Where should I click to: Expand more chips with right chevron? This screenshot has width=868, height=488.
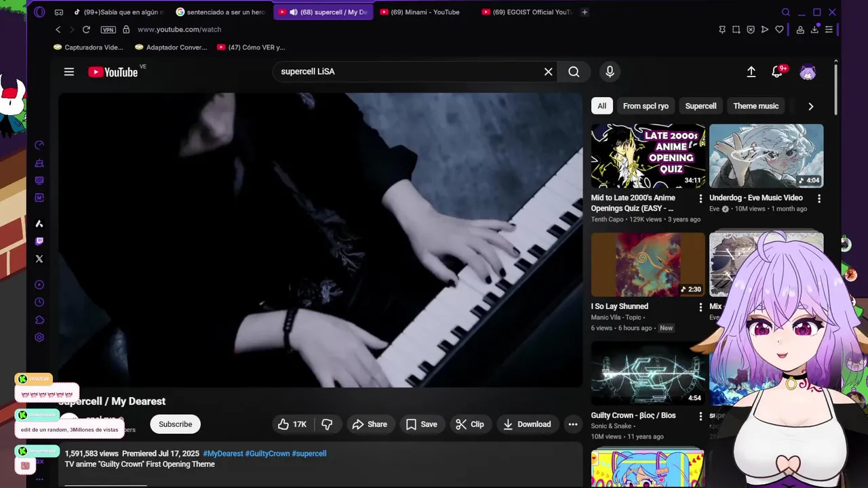tap(810, 106)
